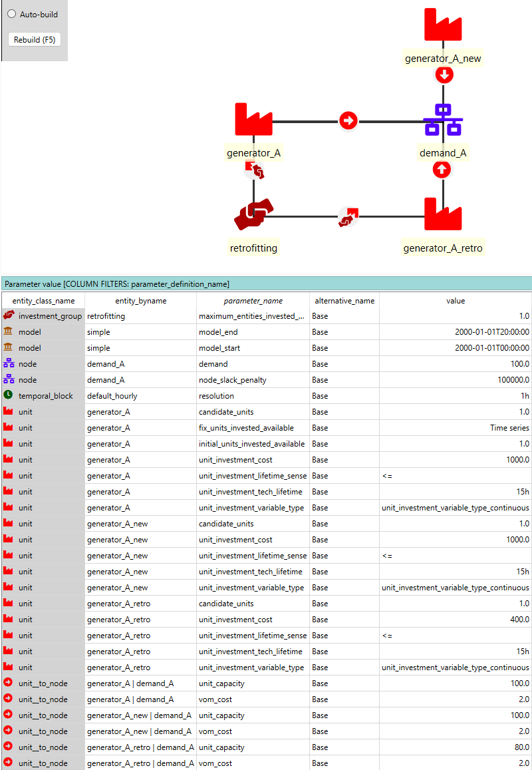Click the Parameter value panel title bar
This screenshot has height=770, width=532.
coord(267,284)
